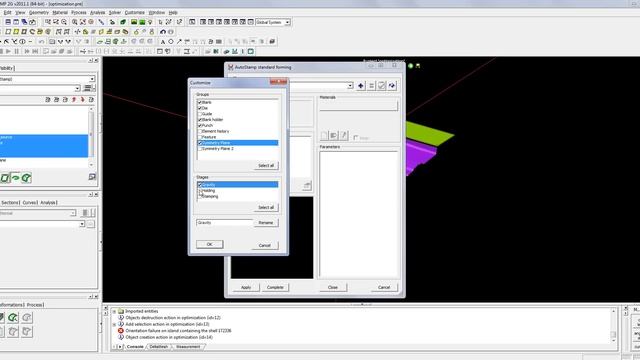Open the Material menu
Screen dimensions: 640x360
(x=60, y=13)
